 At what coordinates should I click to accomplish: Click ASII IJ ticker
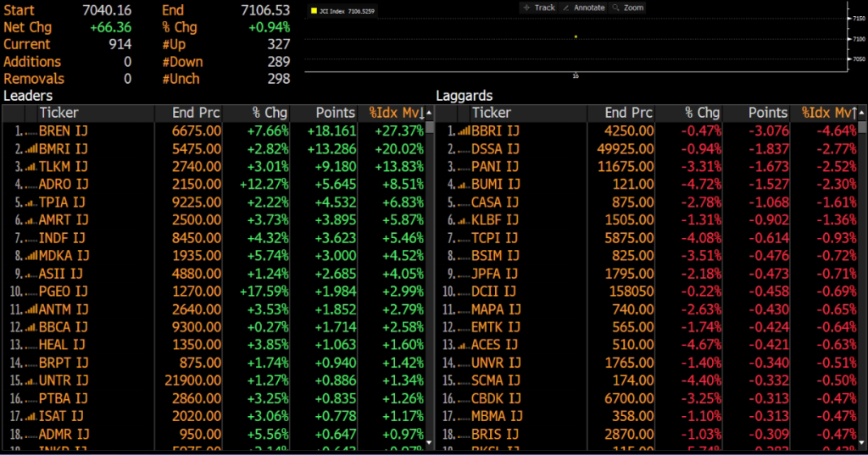click(x=61, y=274)
